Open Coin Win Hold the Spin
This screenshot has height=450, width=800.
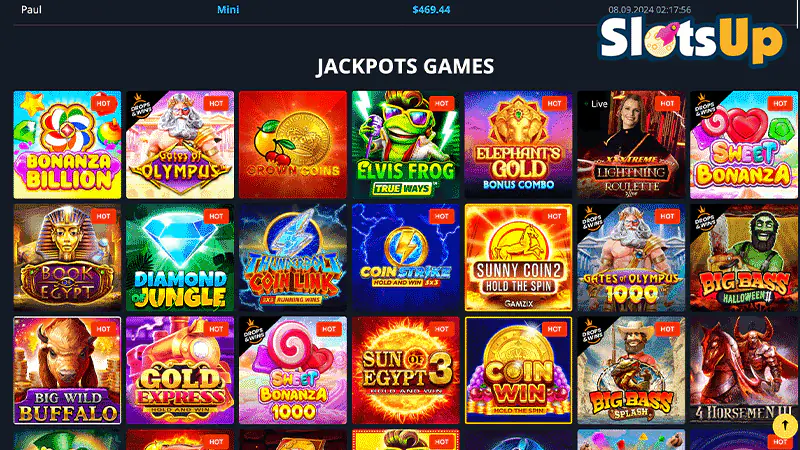click(518, 370)
